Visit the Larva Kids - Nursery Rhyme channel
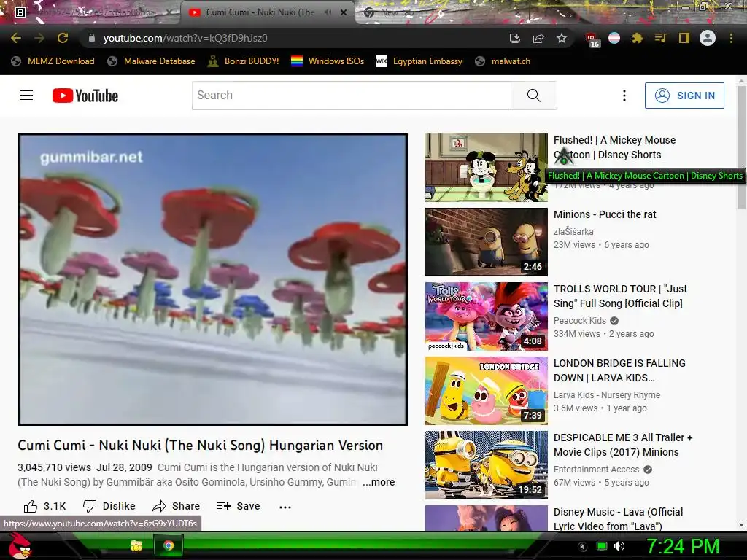This screenshot has width=747, height=560. [606, 394]
